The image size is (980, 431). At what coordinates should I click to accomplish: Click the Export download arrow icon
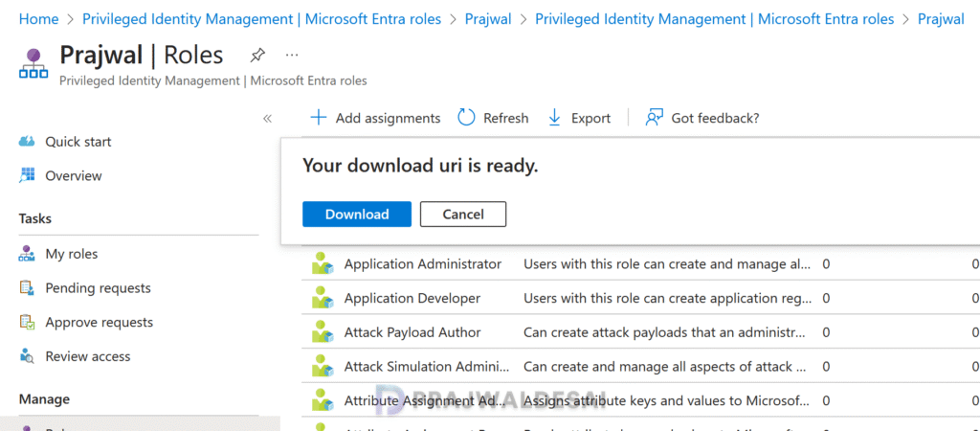[x=554, y=118]
